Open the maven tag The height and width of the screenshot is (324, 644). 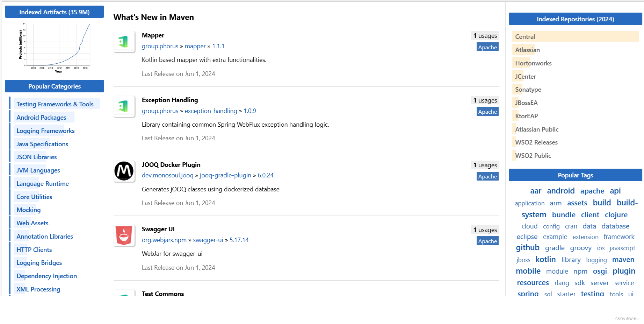623,260
